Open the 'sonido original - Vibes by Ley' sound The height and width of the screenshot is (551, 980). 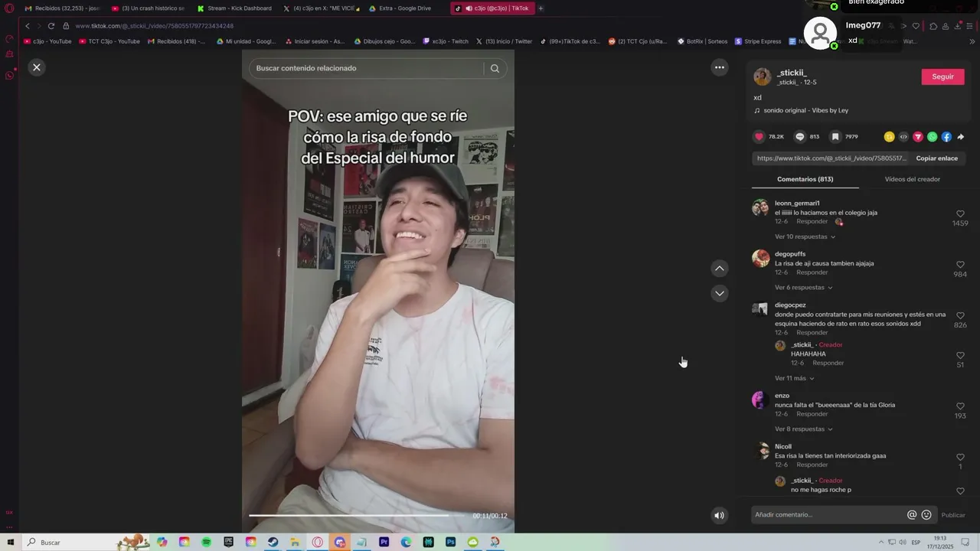click(x=805, y=110)
